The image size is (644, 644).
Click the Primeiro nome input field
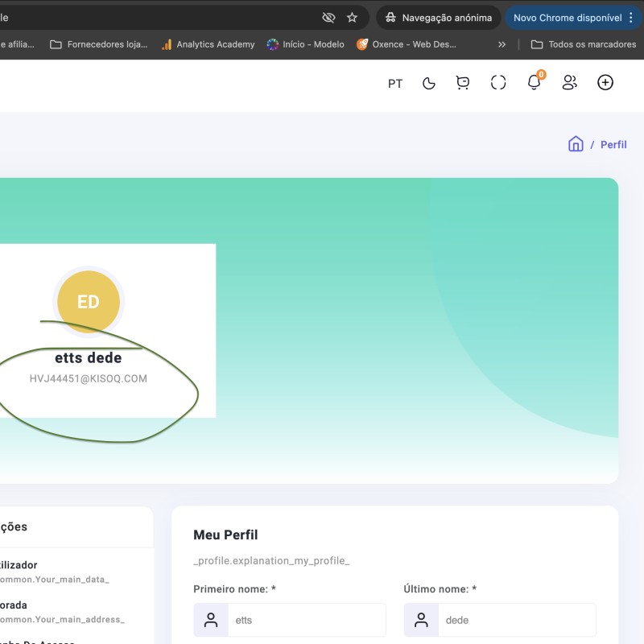(306, 620)
